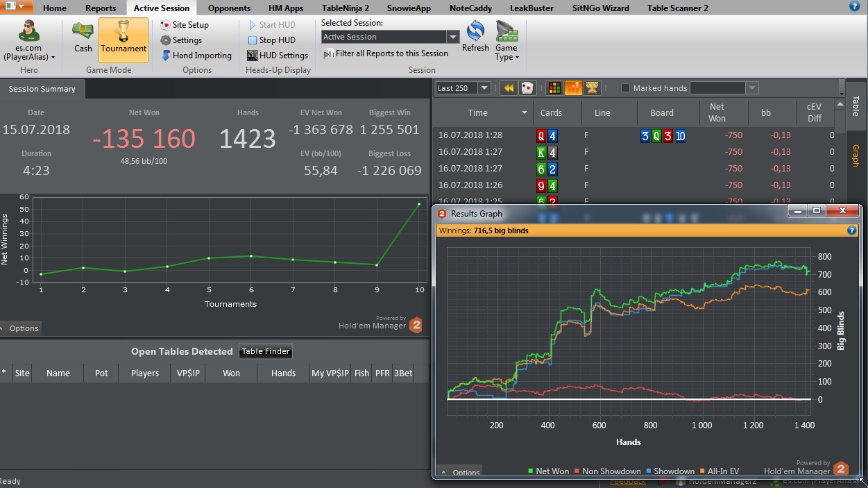This screenshot has height=488, width=868.
Task: Click the Results Graph window title icon
Action: pos(442,214)
